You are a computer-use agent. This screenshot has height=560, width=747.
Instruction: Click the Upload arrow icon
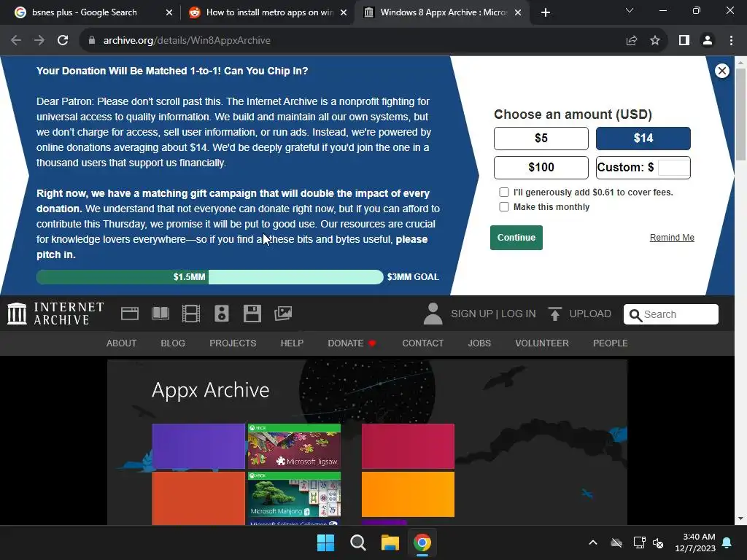pyautogui.click(x=554, y=314)
